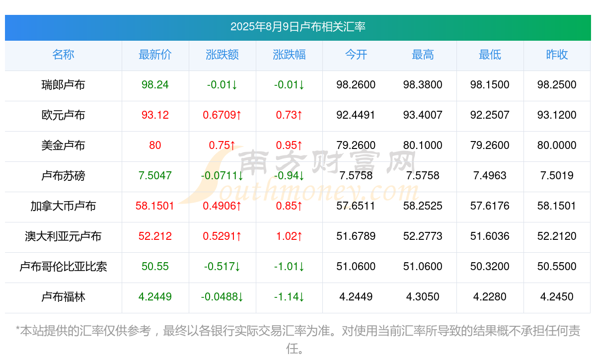Viewport: 596px width, 364px height.
Task: Click change amount -0.517↓
Action: tap(222, 267)
